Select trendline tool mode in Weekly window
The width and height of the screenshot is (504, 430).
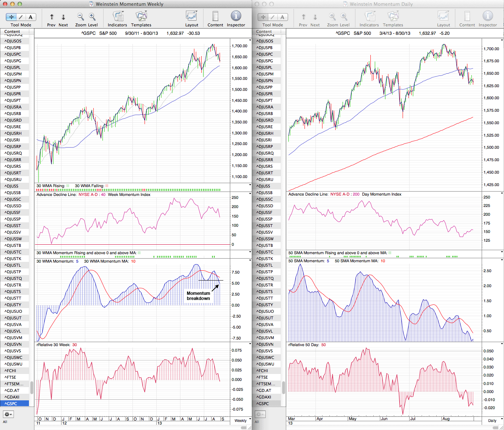pos(21,17)
